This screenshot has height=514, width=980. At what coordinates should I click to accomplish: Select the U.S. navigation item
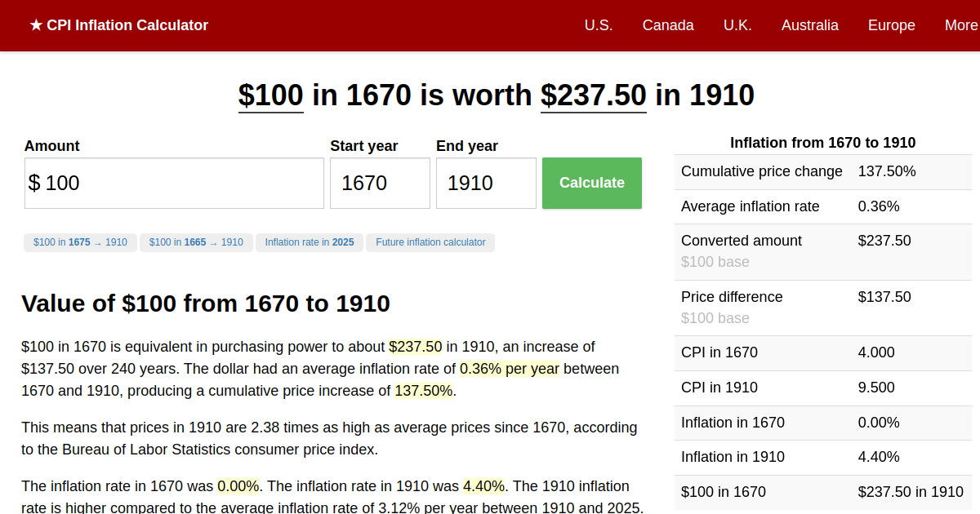pyautogui.click(x=599, y=25)
